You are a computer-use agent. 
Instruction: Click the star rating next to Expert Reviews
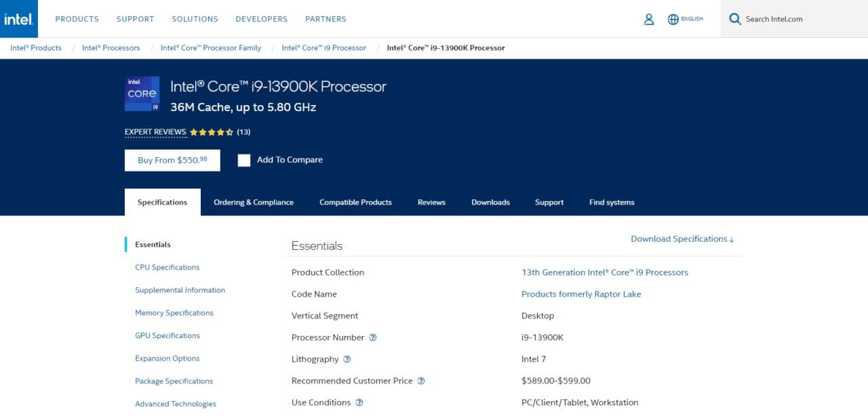pos(212,132)
